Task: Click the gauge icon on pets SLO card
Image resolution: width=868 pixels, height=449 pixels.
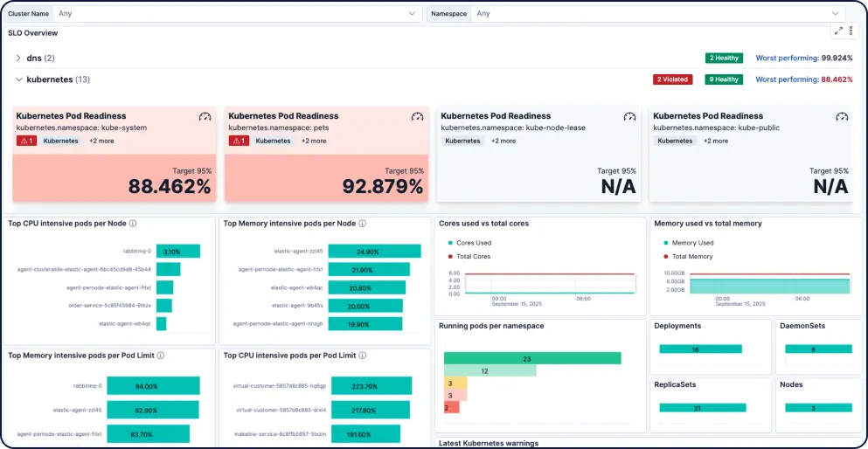Action: click(x=418, y=117)
